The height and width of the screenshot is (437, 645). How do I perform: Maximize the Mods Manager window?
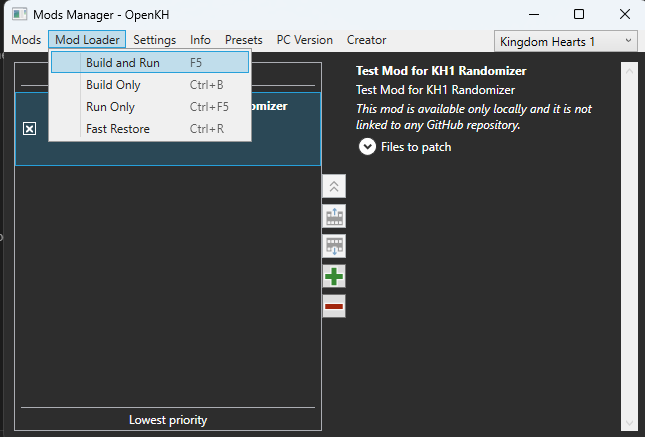(579, 14)
